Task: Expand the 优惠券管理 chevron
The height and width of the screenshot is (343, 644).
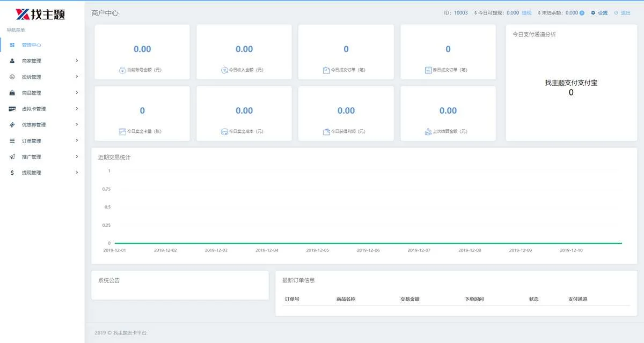Action: pos(77,125)
